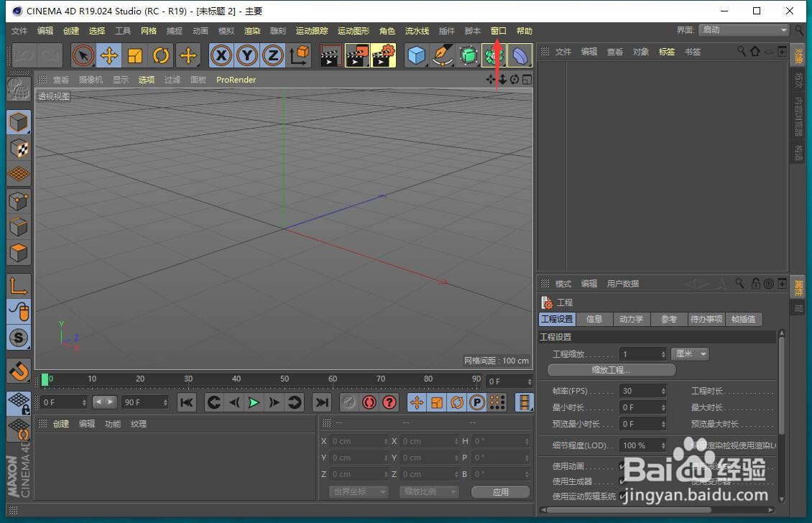Click the 缩放工程 button
812x523 pixels.
pos(611,370)
